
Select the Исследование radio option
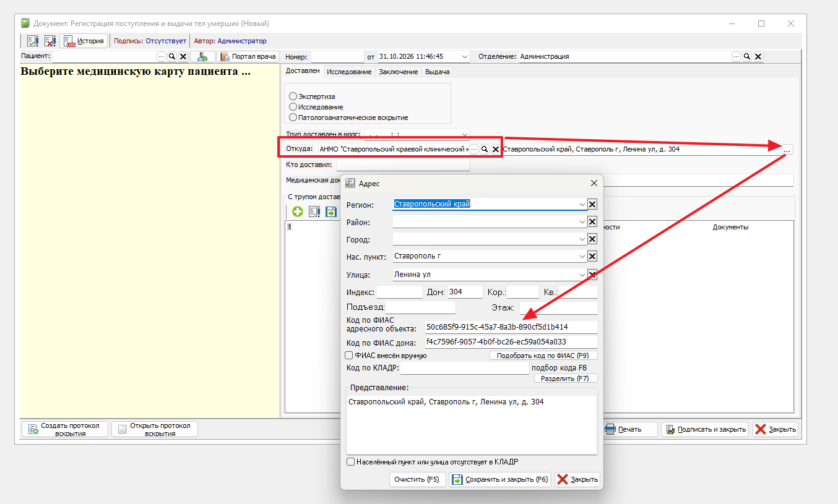coord(293,107)
